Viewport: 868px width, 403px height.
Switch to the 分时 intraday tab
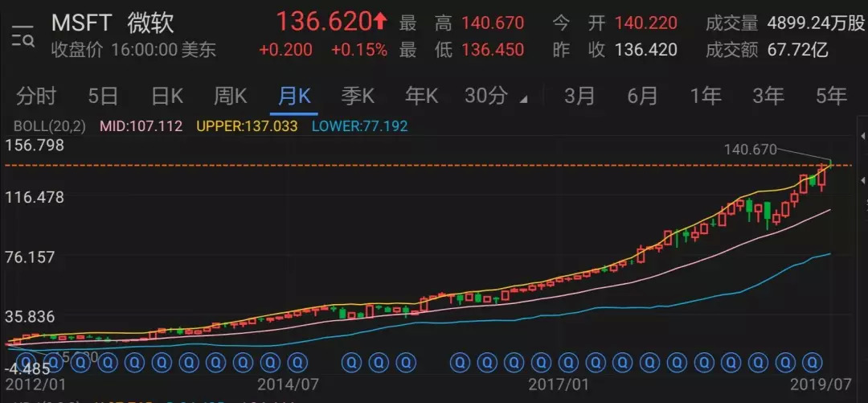(x=35, y=97)
